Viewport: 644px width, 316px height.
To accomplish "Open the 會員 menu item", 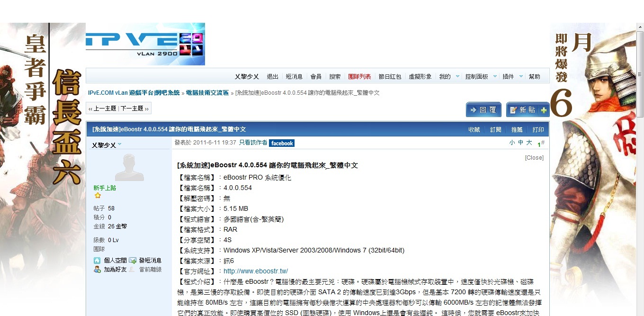I will click(x=316, y=76).
